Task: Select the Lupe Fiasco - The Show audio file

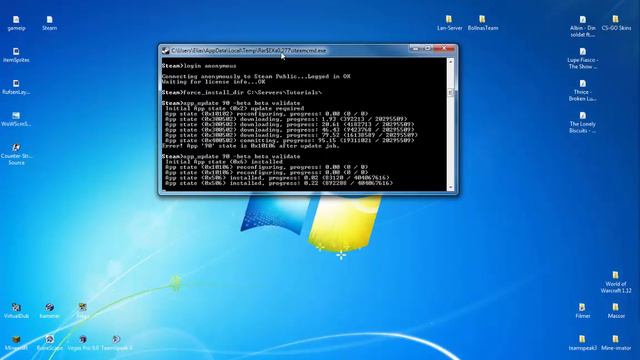Action: (582, 58)
